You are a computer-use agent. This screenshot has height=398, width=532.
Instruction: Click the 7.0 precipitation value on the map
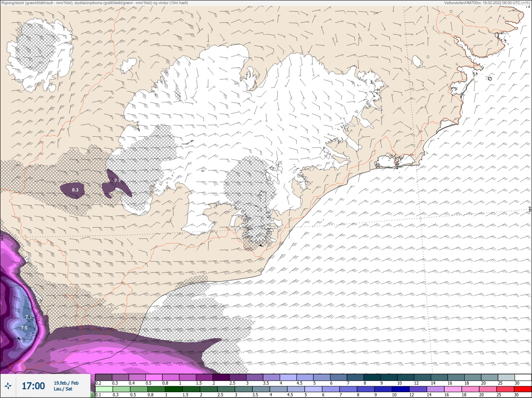[24, 328]
